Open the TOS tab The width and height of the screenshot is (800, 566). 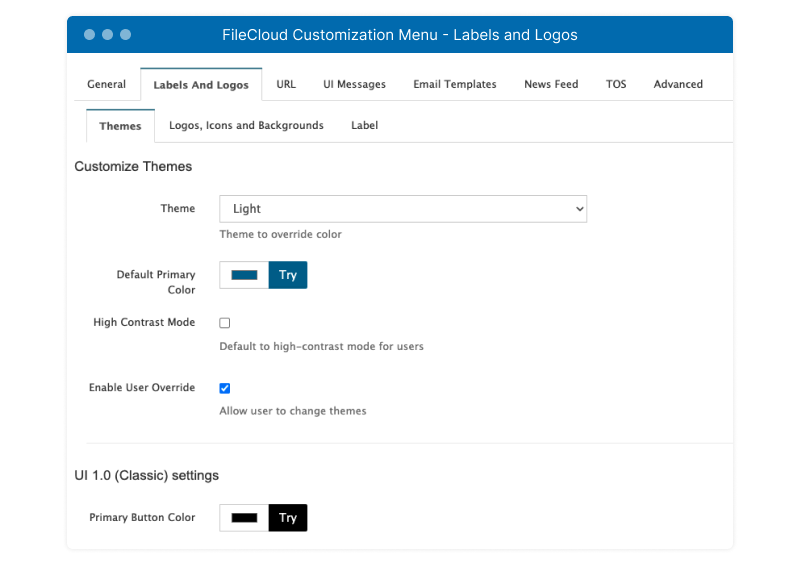click(x=616, y=84)
